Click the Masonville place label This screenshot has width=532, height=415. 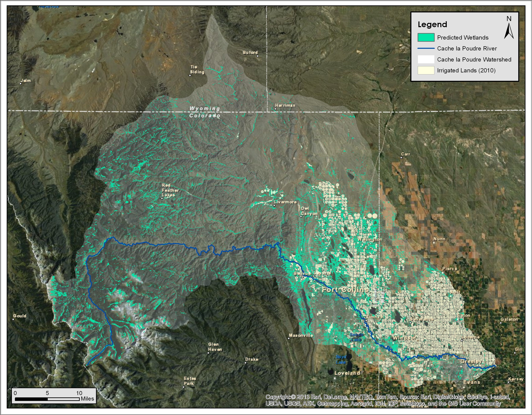301,335
